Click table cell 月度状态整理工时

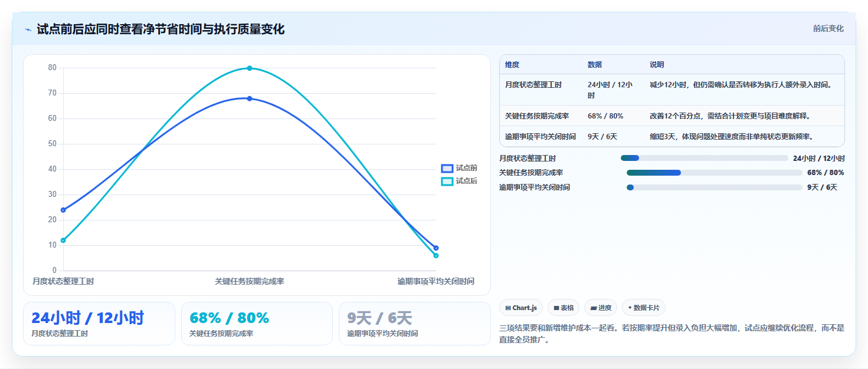point(533,85)
